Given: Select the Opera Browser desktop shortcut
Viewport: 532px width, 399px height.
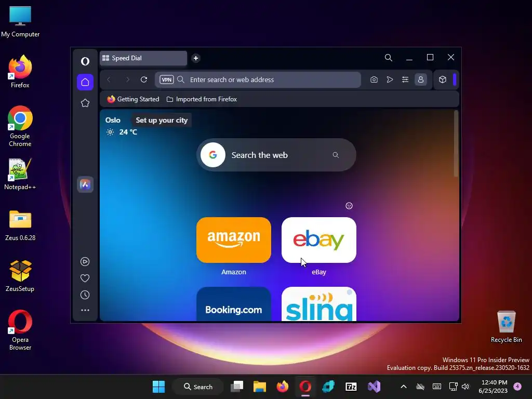Looking at the screenshot, I should pos(20,330).
